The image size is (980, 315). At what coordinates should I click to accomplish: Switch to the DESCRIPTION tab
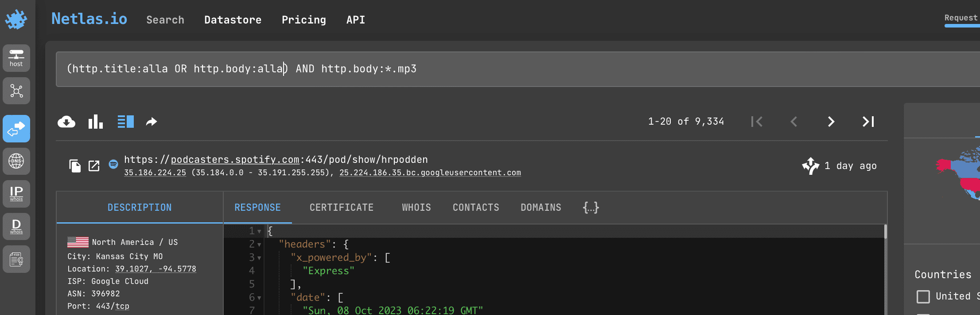[x=140, y=207]
